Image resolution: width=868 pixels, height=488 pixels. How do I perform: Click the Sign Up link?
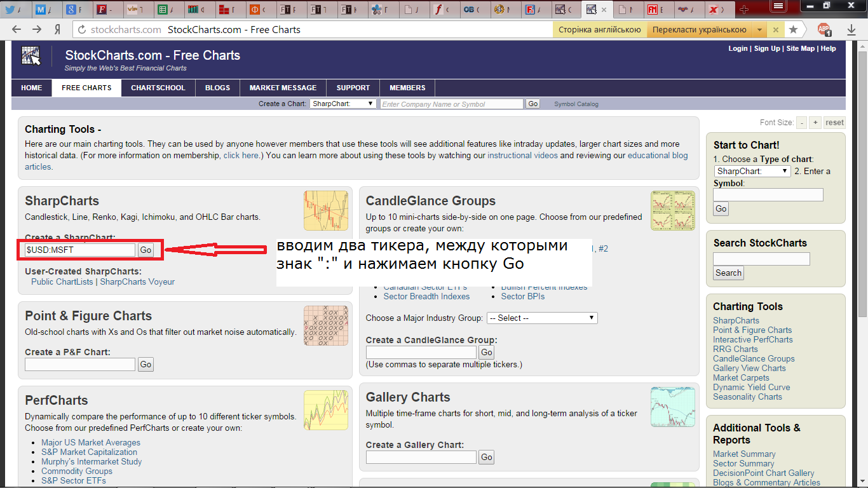pyautogui.click(x=766, y=48)
